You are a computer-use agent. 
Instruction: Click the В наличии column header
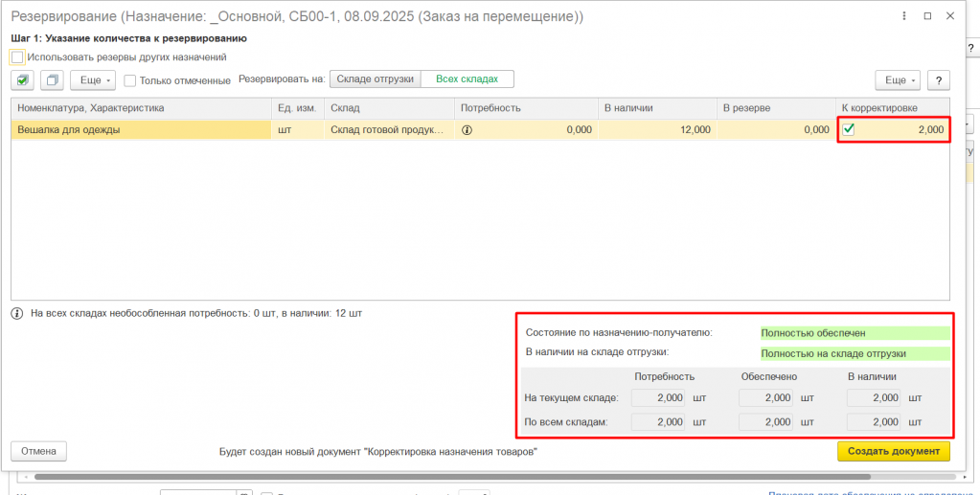pyautogui.click(x=657, y=108)
